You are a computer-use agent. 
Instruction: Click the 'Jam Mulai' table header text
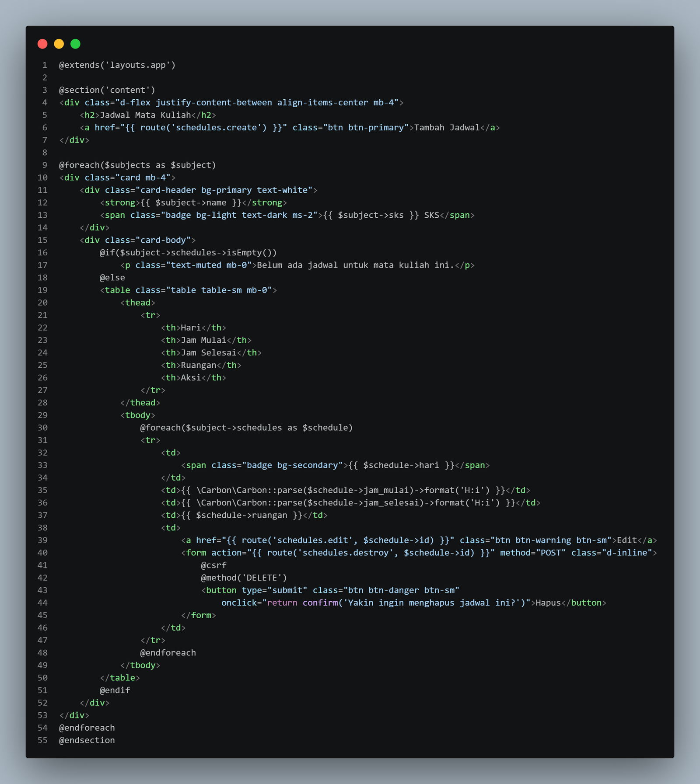pyautogui.click(x=203, y=340)
